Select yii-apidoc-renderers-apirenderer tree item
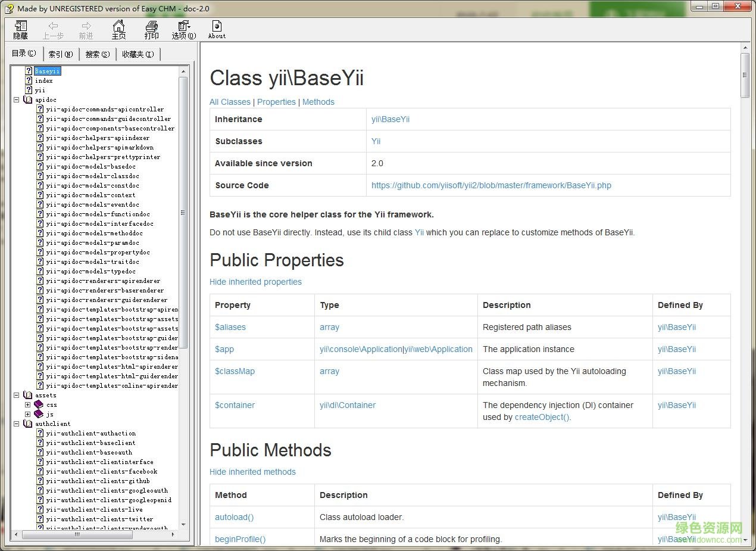The height and width of the screenshot is (551, 756). [103, 281]
